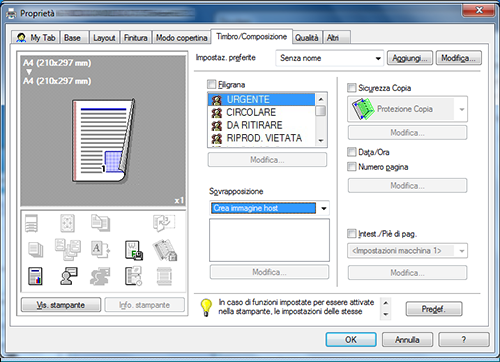Click the greyed single stack of pages icon
The image size is (500, 362).
36,250
